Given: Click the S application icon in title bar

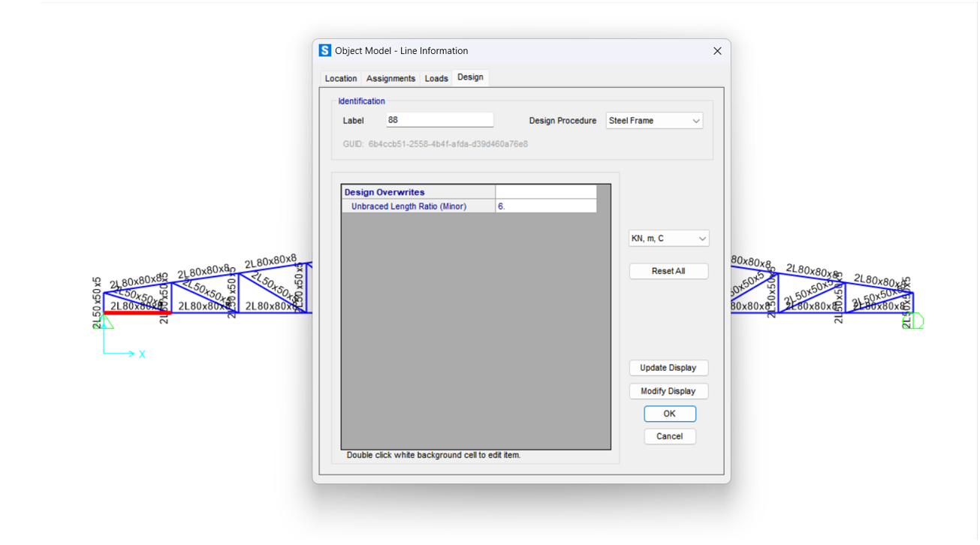Looking at the screenshot, I should point(324,51).
